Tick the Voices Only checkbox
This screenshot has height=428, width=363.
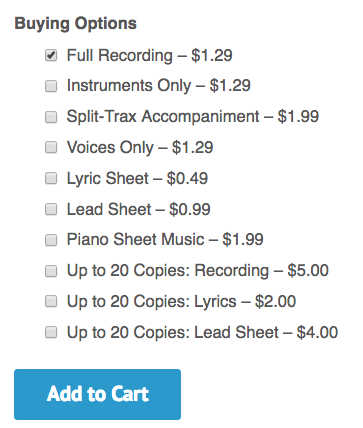[x=51, y=148]
